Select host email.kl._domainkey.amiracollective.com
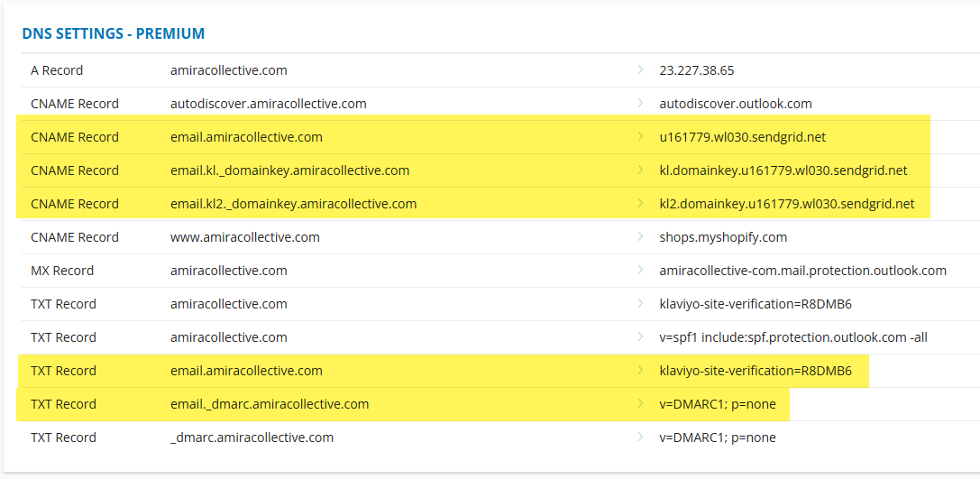The image size is (980, 479). point(290,170)
